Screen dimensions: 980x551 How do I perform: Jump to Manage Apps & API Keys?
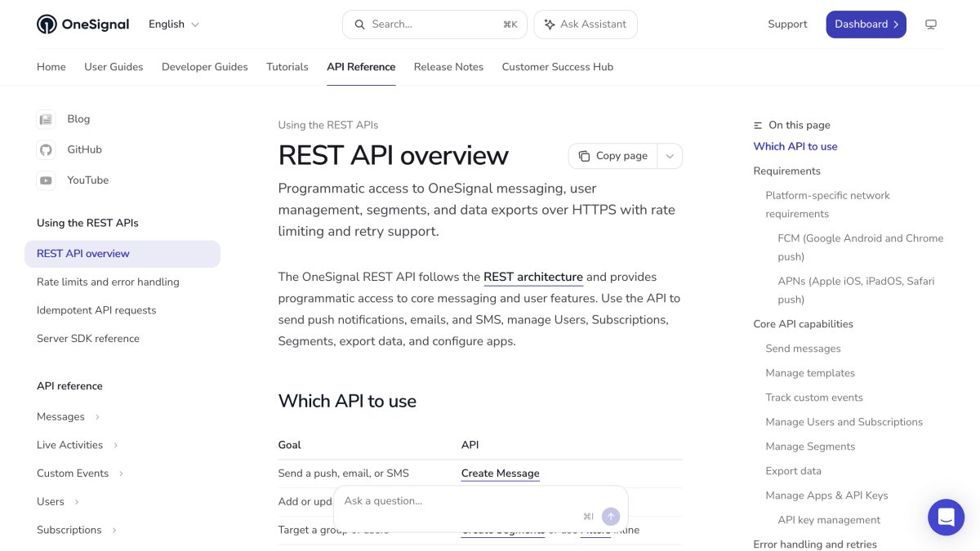[826, 495]
